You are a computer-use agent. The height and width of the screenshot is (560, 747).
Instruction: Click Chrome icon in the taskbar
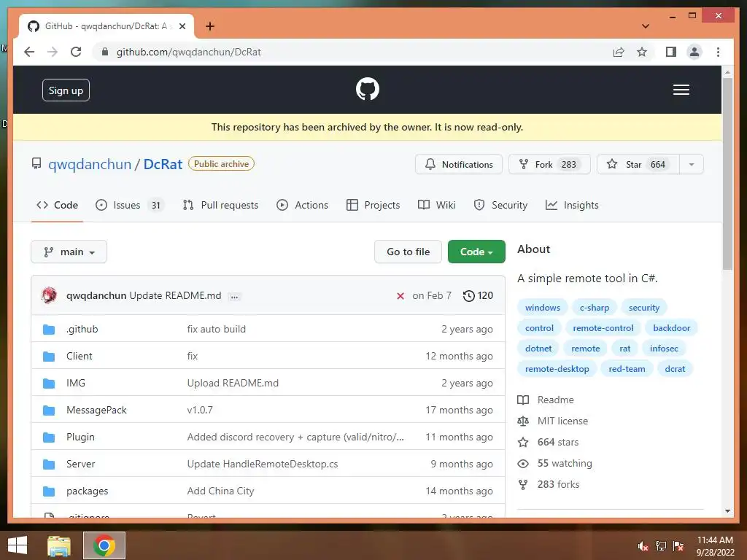(x=104, y=545)
